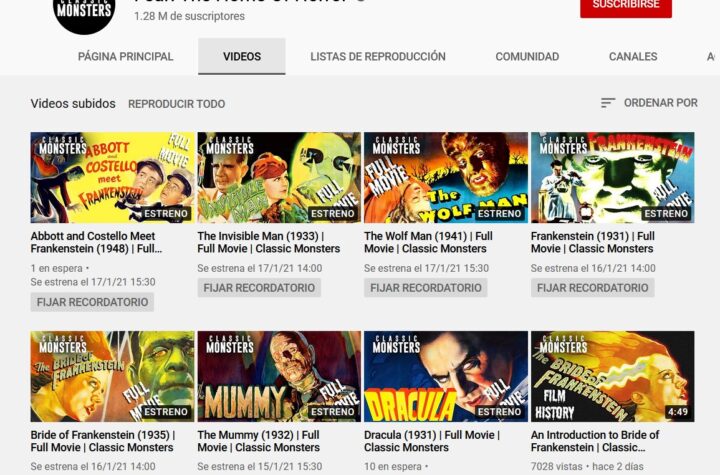Click the Estreno badge on The Mummy
The width and height of the screenshot is (720, 475).
[x=332, y=412]
